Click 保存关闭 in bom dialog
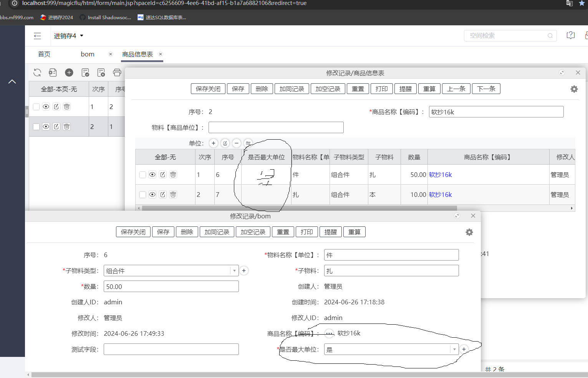The image size is (588, 378). pos(133,232)
